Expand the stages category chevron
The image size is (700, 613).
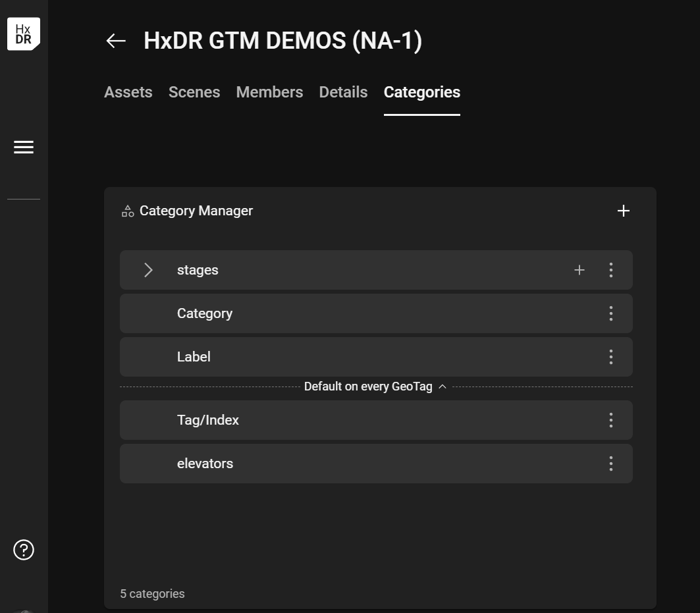point(148,270)
